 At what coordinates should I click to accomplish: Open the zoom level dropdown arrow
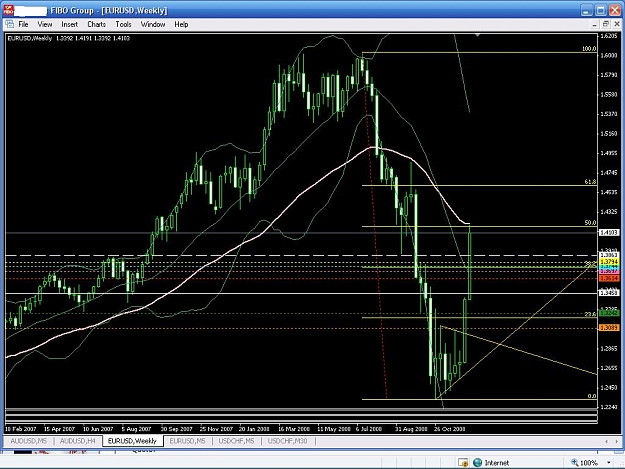tap(609, 463)
